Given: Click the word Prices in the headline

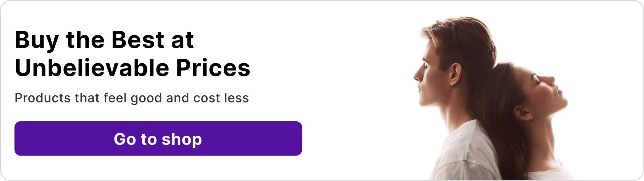Looking at the screenshot, I should tap(213, 68).
